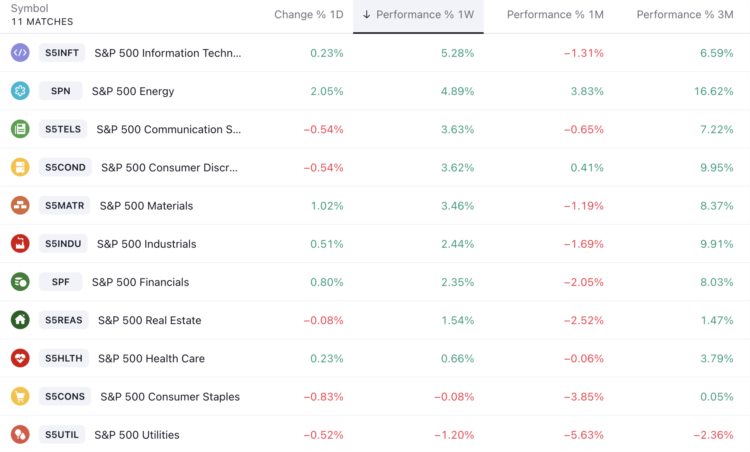750x452 pixels.
Task: Open the S&P 500 Real Estate link
Action: pos(149,320)
